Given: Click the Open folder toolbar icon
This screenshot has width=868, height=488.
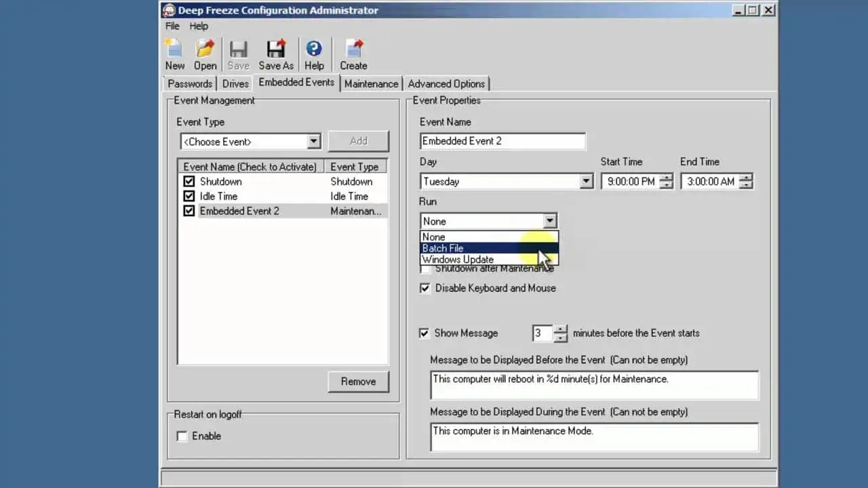Looking at the screenshot, I should (205, 49).
